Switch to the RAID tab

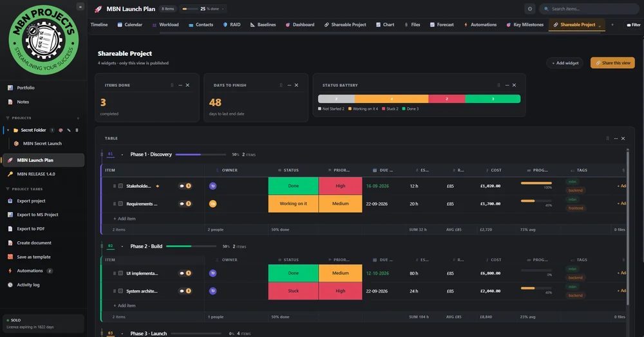[232, 24]
